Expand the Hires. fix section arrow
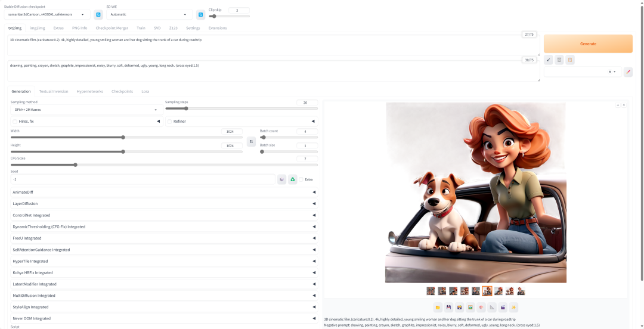Image resolution: width=644 pixels, height=329 pixels. point(158,122)
